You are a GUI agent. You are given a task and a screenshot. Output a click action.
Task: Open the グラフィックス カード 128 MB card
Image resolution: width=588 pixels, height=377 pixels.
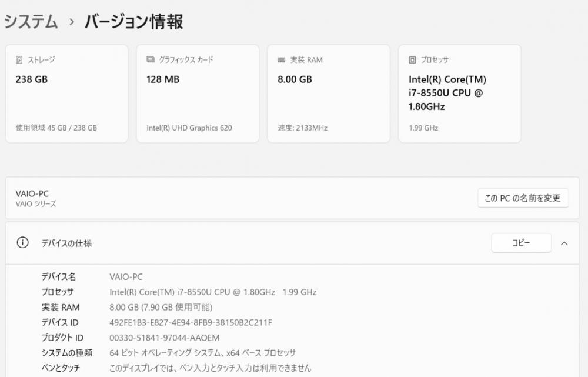[x=198, y=94]
